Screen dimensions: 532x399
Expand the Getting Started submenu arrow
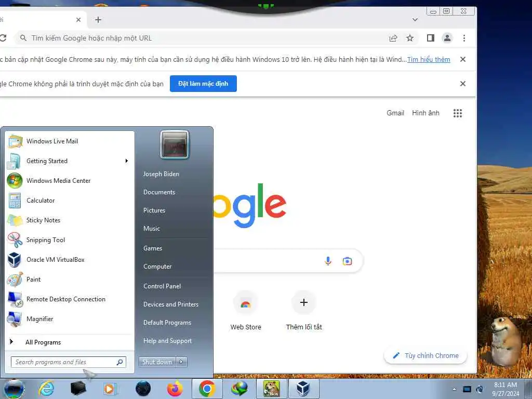click(x=127, y=161)
